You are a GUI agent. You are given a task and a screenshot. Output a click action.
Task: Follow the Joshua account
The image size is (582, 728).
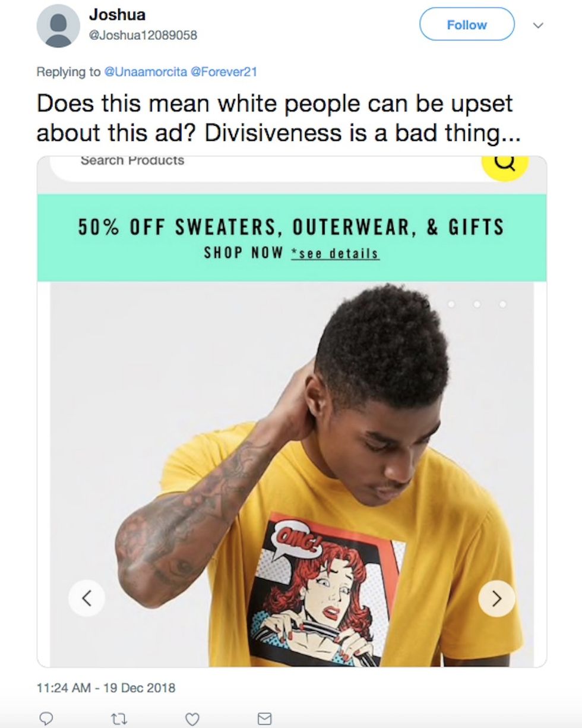(467, 24)
